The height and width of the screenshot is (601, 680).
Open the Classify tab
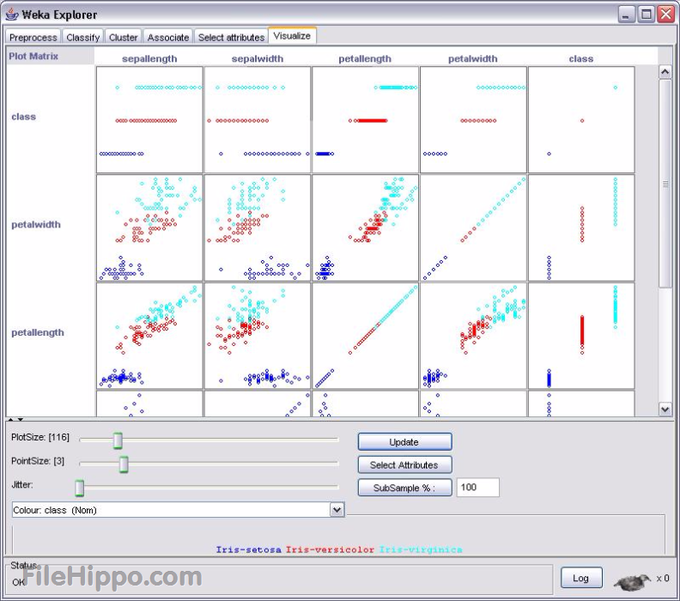[x=83, y=37]
